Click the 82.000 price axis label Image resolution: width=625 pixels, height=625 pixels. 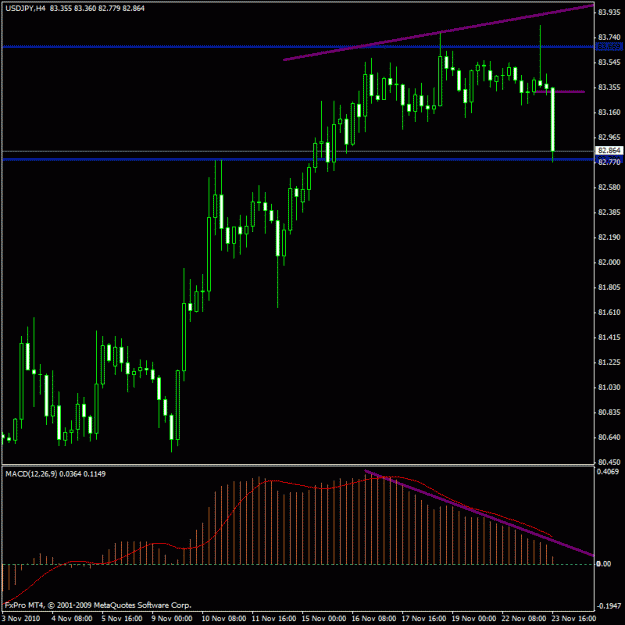tap(609, 262)
